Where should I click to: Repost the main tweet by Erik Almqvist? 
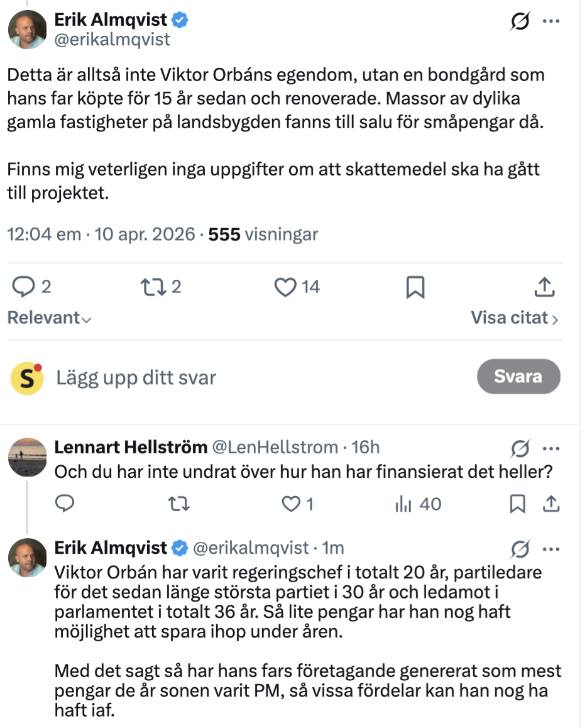click(x=153, y=287)
